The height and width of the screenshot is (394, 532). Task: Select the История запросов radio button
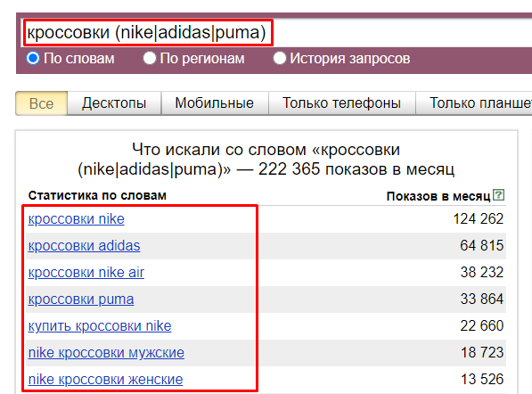point(280,58)
